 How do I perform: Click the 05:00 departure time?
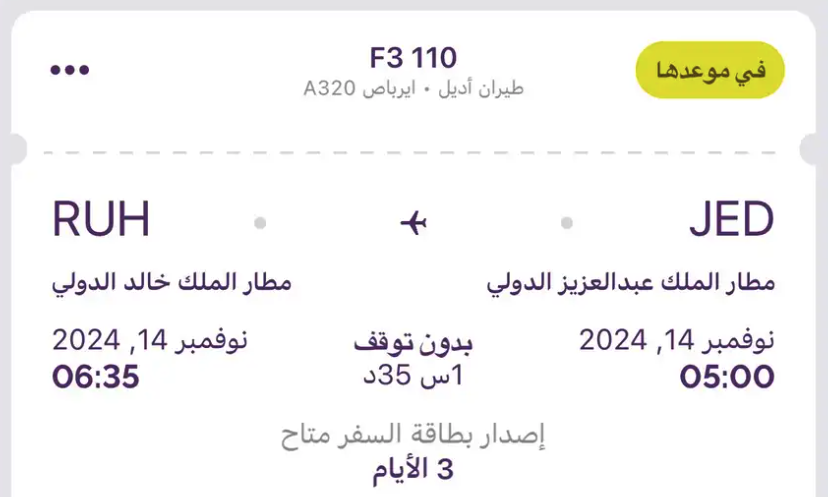point(727,378)
